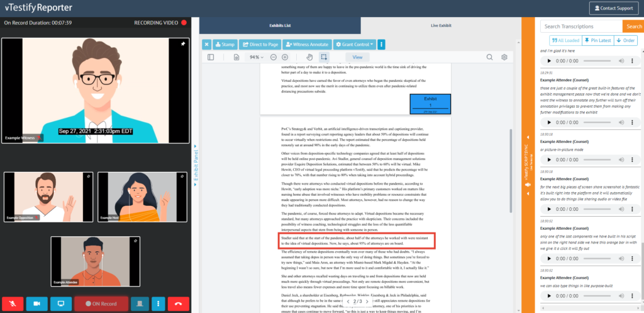Viewport: 644px width, 313px height.
Task: Toggle the muted microphone button
Action: tap(13, 304)
